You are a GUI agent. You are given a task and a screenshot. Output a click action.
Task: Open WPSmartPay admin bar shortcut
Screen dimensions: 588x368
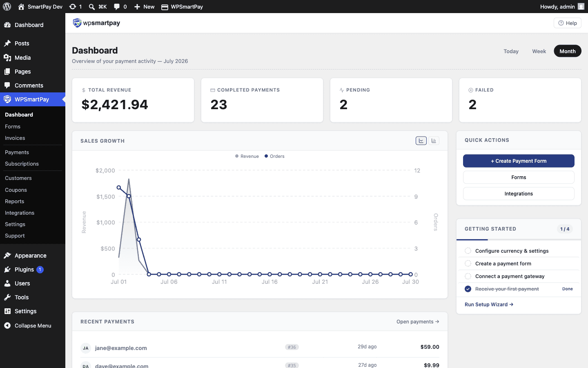tap(182, 7)
